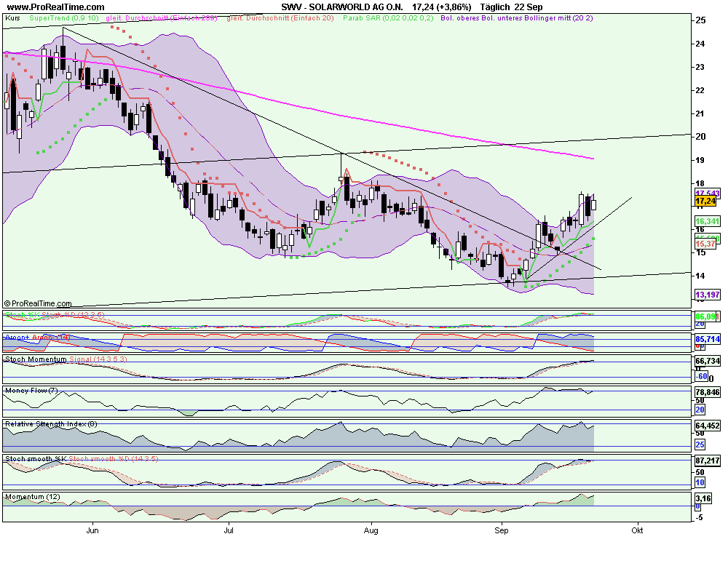Screen dimensions: 728x582
Task: Select the SuperTrend (0,9 10) legend label
Action: click(x=64, y=18)
